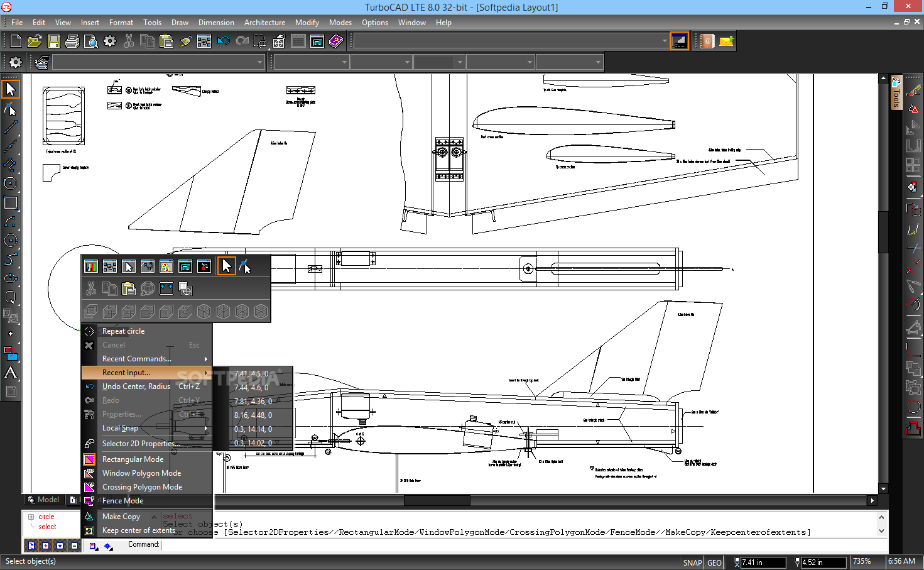Open the layers icon beside the layer dropdown
924x570 pixels.
(x=42, y=62)
